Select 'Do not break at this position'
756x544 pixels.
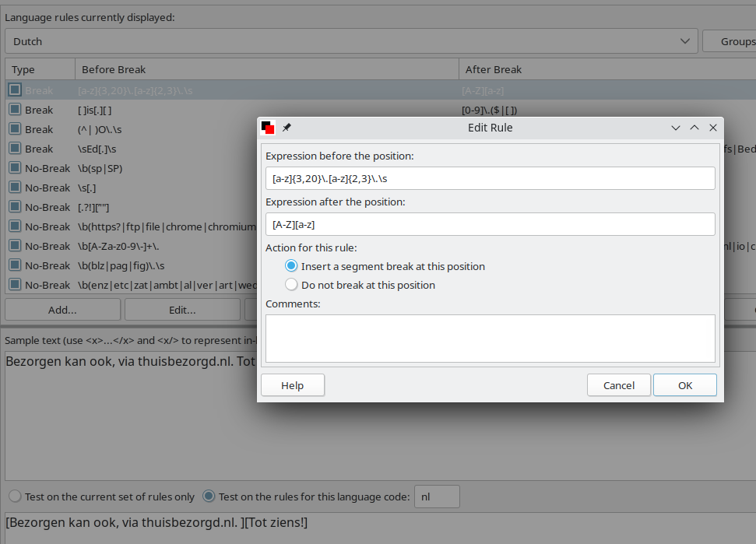click(x=291, y=284)
